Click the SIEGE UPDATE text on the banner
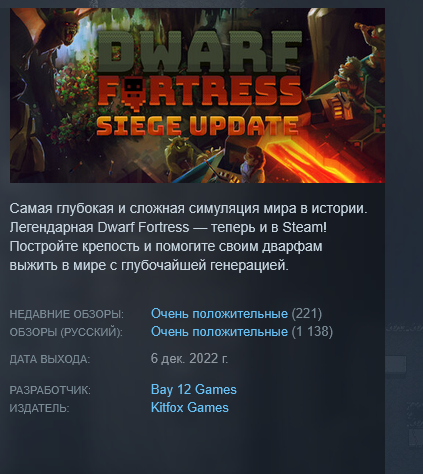 click(x=197, y=126)
